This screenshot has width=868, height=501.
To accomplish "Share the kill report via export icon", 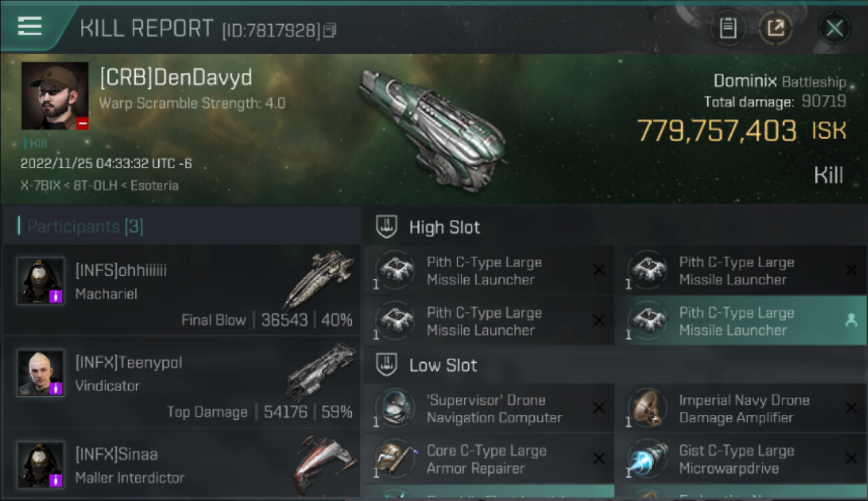I will click(x=776, y=28).
